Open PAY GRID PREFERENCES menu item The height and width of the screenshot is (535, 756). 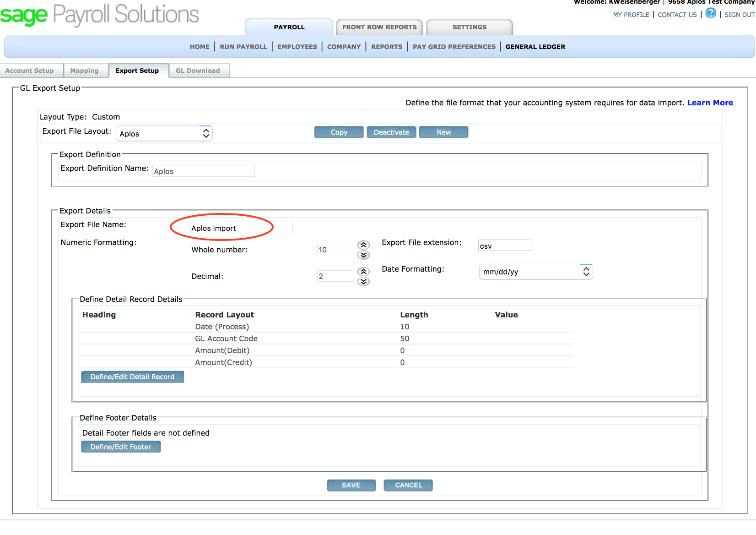pos(454,47)
